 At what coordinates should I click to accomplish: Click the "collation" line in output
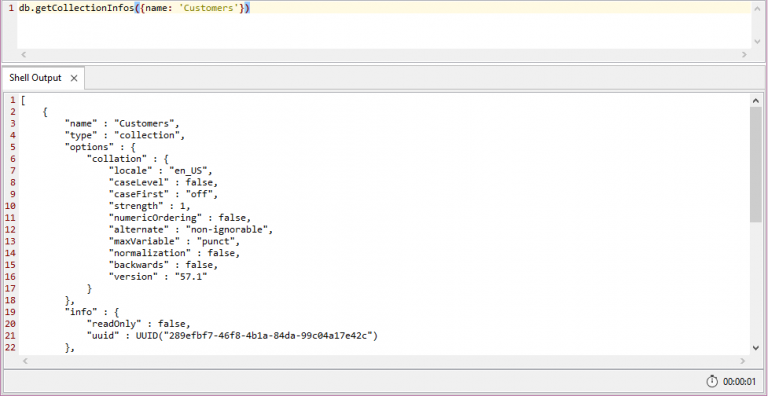128,159
